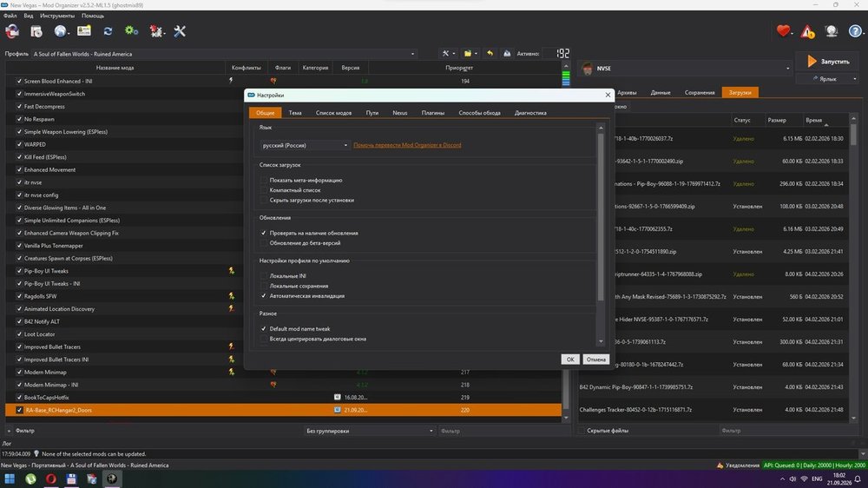This screenshot has width=868, height=488.
Task: Enable the Компактный список checkbox
Action: point(264,190)
